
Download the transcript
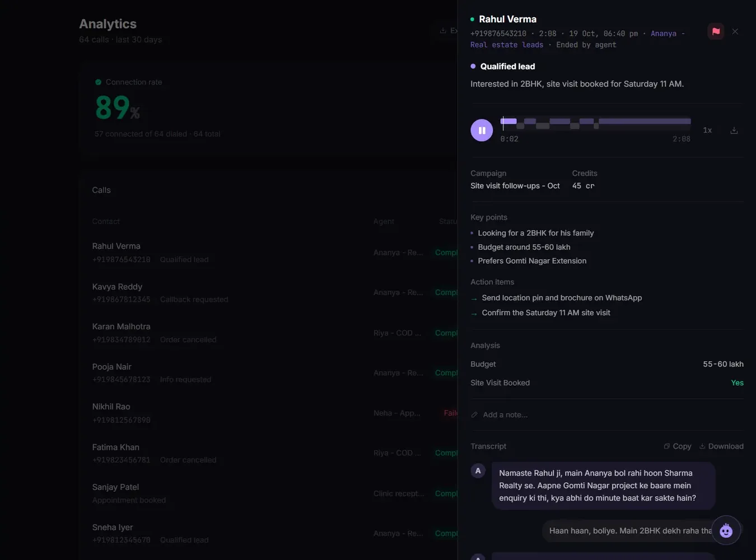click(721, 446)
